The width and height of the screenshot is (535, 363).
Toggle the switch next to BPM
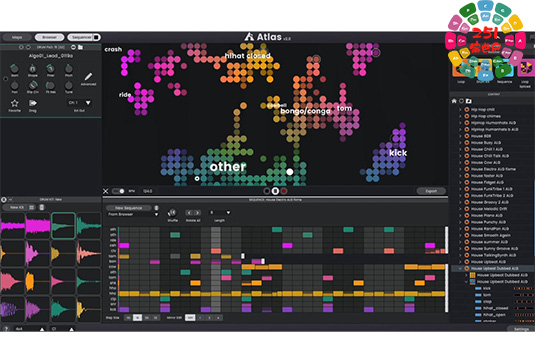[118, 191]
